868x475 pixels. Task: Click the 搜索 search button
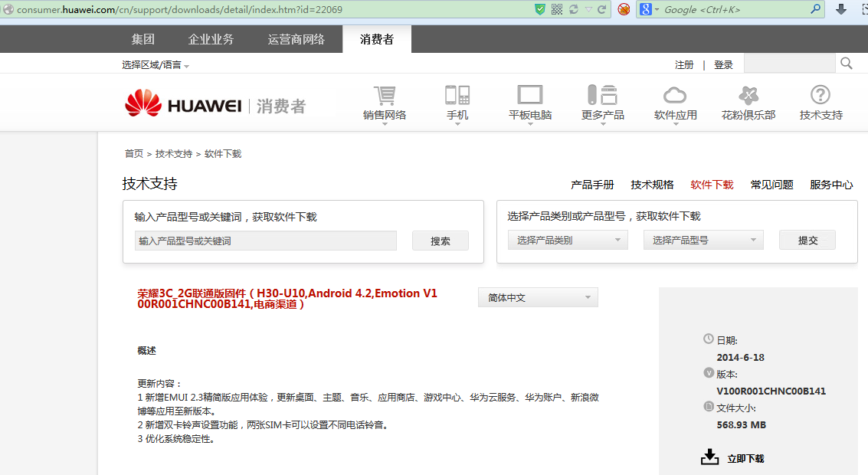[441, 241]
